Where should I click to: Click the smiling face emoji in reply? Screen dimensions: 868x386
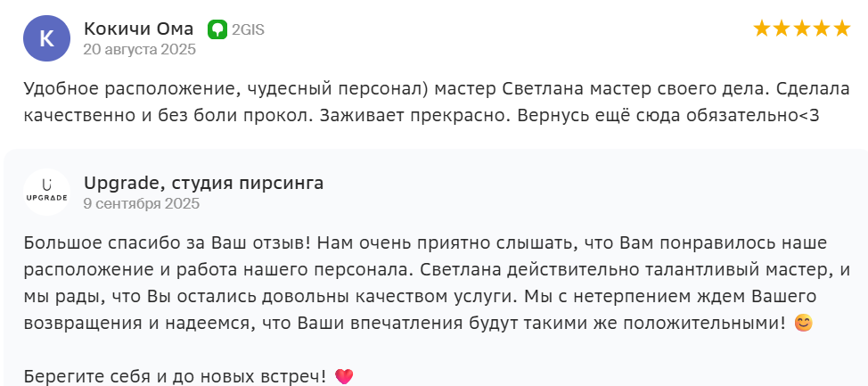(x=803, y=323)
